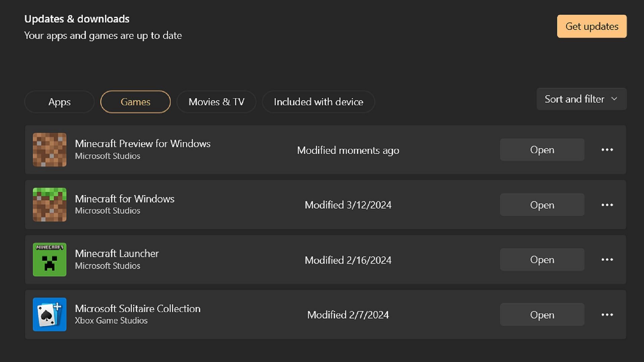Click the Minecraft Launcher creeper icon
This screenshot has height=362, width=644.
click(x=50, y=260)
